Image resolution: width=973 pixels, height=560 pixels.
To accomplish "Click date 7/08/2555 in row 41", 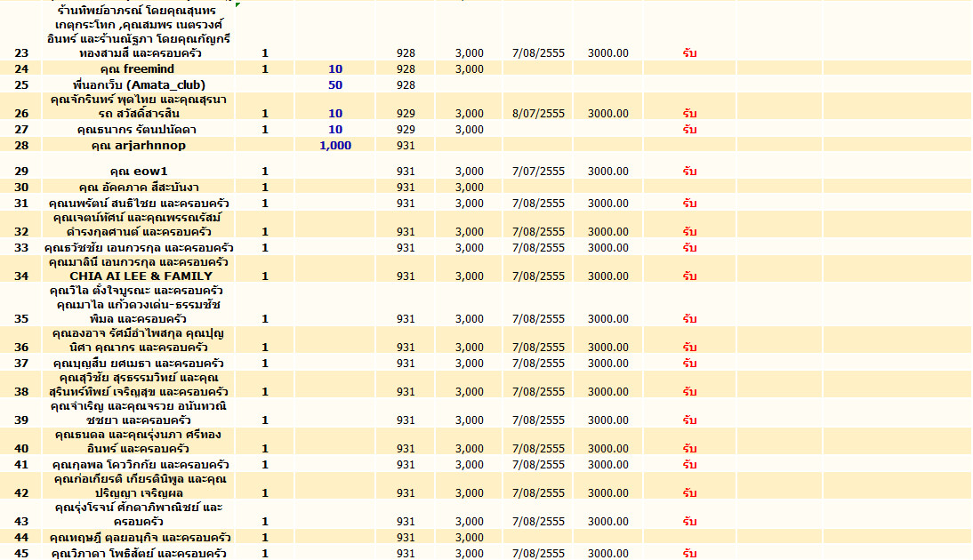I will click(x=539, y=465).
